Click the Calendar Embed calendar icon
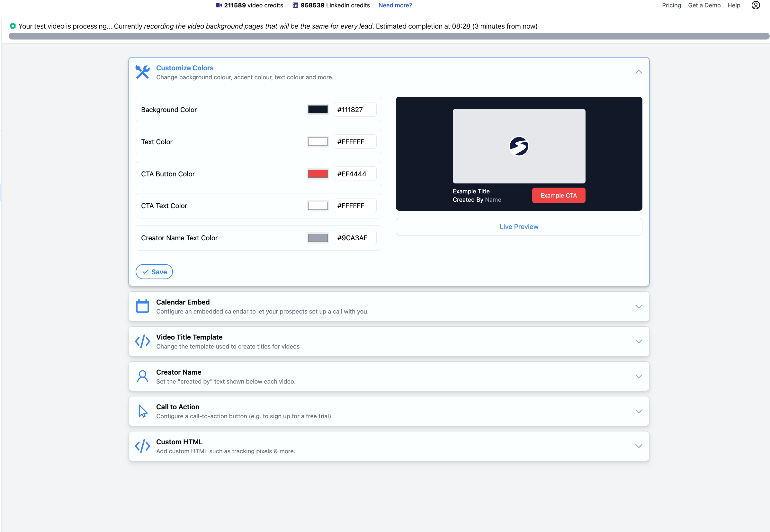This screenshot has height=532, width=770. pos(143,306)
